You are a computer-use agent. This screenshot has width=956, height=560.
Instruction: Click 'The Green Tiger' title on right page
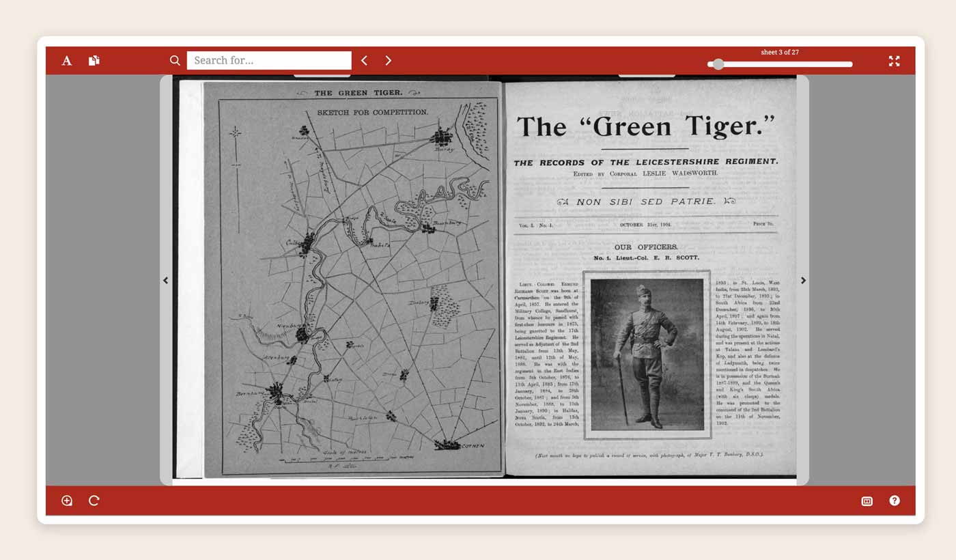pos(645,127)
